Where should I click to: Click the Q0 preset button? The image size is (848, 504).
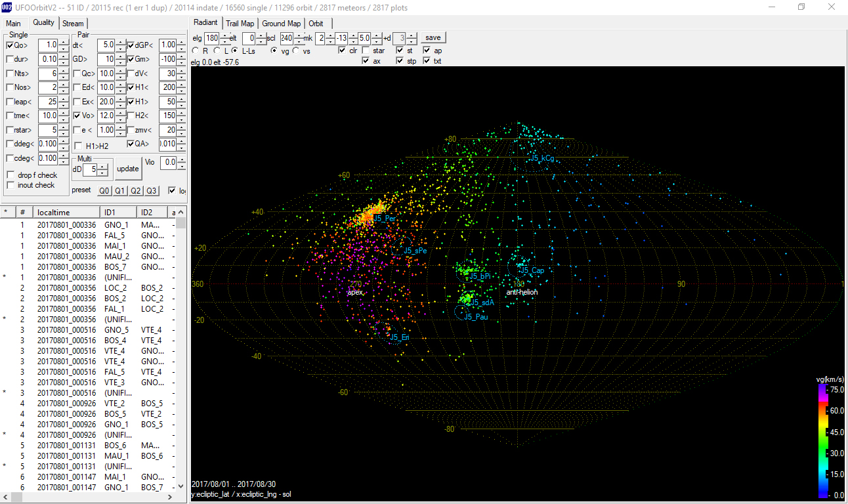tap(104, 191)
